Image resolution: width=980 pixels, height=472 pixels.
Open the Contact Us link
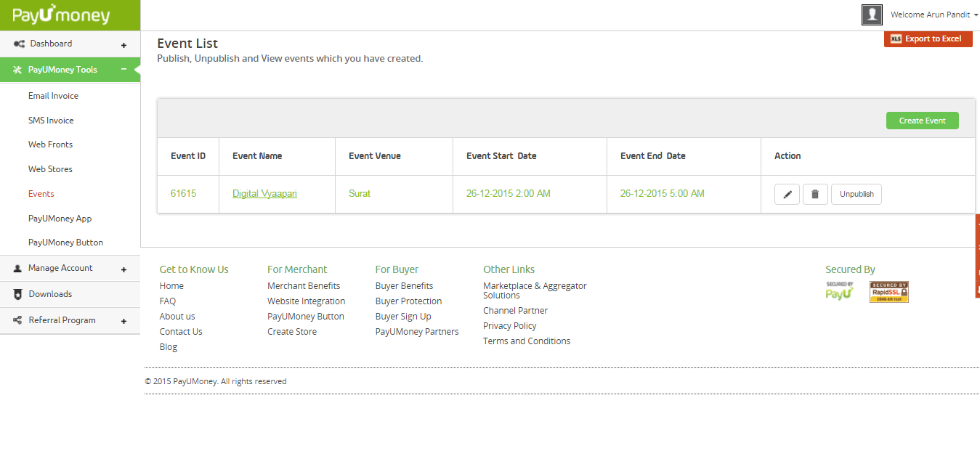click(181, 332)
